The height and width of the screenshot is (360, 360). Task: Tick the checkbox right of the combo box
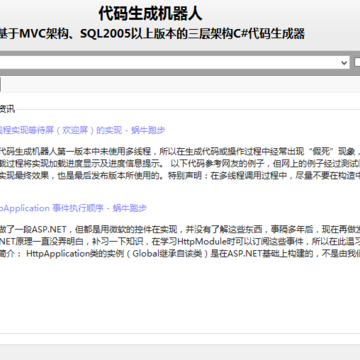[357, 62]
